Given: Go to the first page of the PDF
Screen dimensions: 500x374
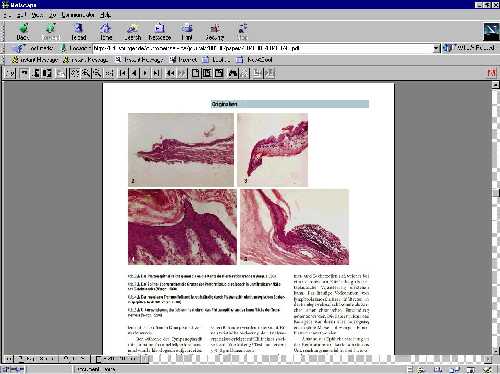Looking at the screenshot, I should pyautogui.click(x=123, y=73).
